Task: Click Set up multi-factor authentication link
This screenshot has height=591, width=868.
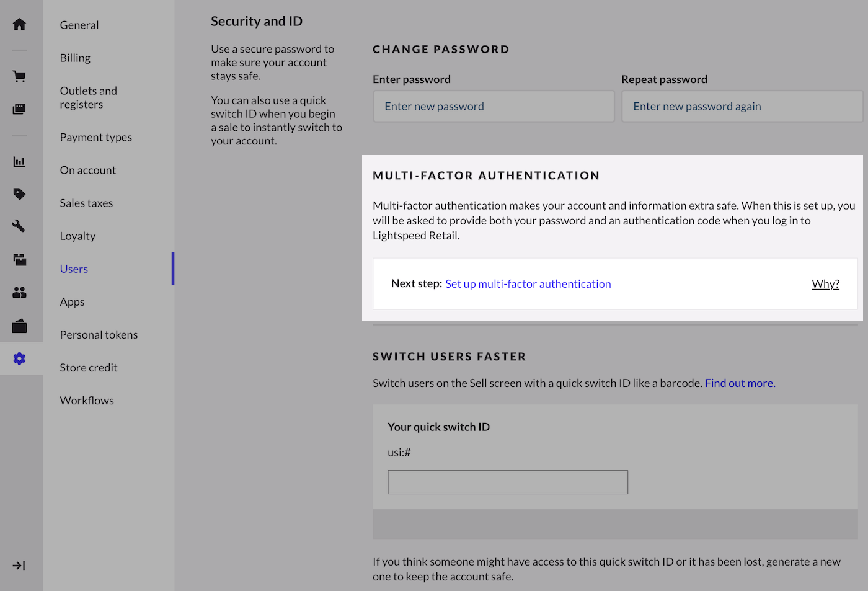Action: coord(528,284)
